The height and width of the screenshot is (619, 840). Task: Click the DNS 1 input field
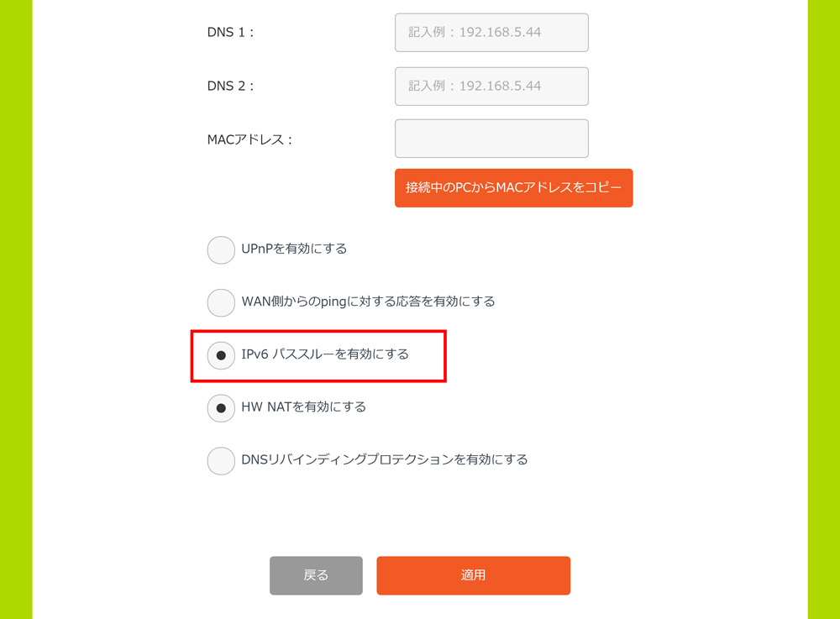point(491,33)
